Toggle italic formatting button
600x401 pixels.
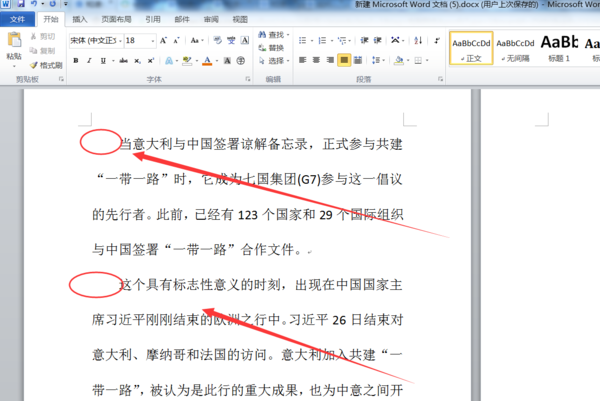pos(89,60)
